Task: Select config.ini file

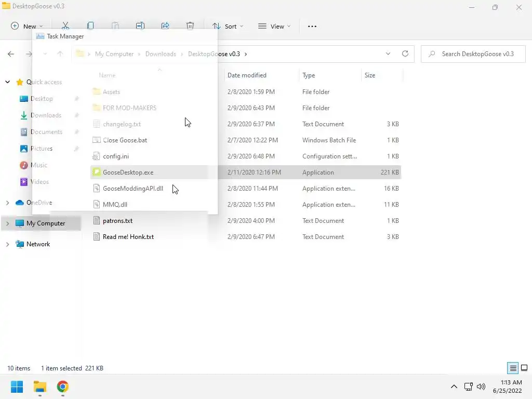Action: 116,156
